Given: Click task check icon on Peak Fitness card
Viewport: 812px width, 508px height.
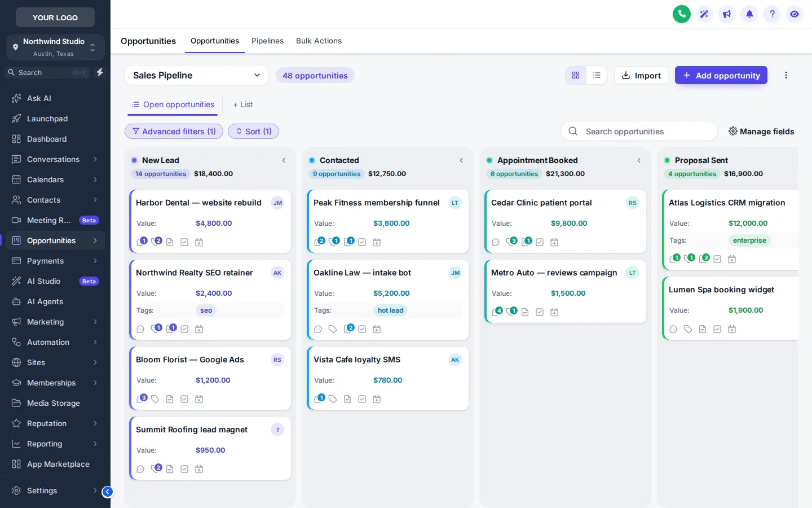Looking at the screenshot, I should click(x=362, y=242).
